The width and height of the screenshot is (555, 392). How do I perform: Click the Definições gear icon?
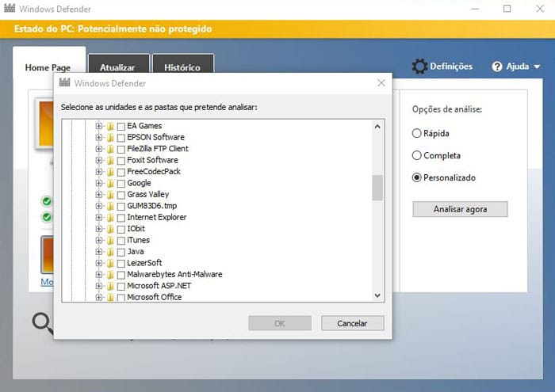coord(419,67)
